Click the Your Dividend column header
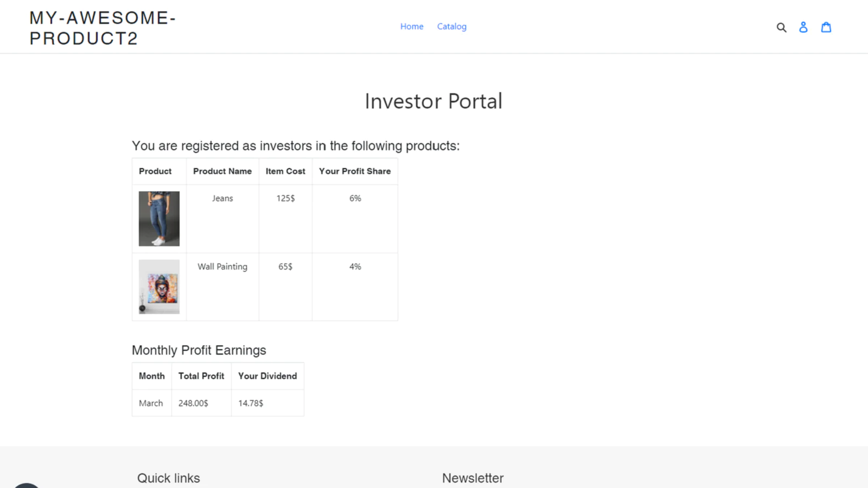 coord(267,376)
